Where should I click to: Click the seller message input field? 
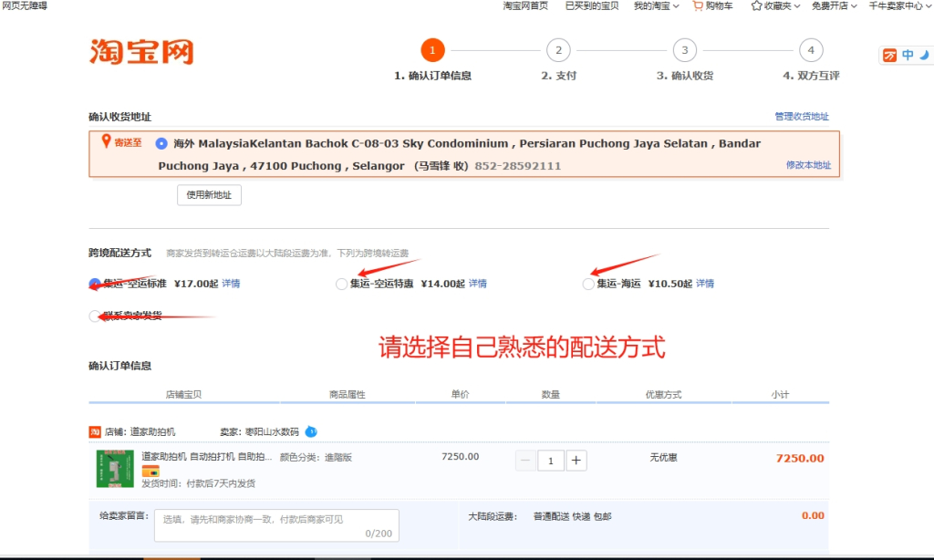[276, 524]
